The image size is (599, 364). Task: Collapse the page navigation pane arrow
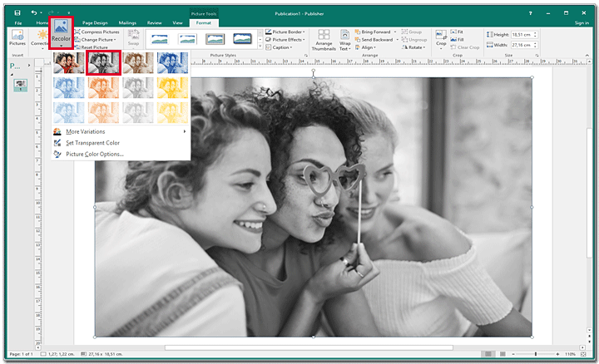pos(28,66)
